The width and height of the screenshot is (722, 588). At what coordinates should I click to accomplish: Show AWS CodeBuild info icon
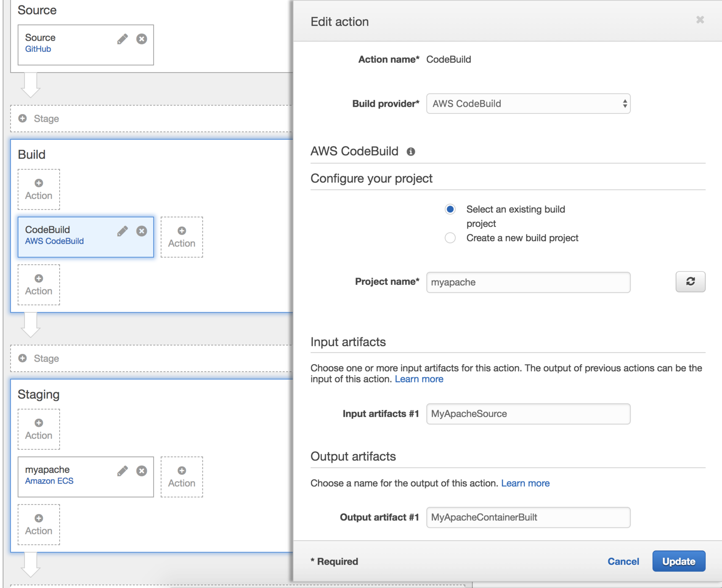click(411, 152)
